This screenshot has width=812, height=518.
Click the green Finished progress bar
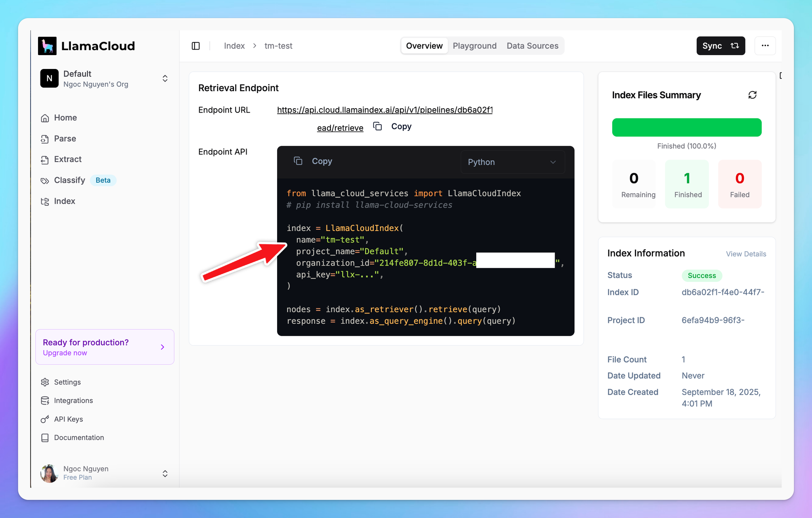[x=686, y=128]
